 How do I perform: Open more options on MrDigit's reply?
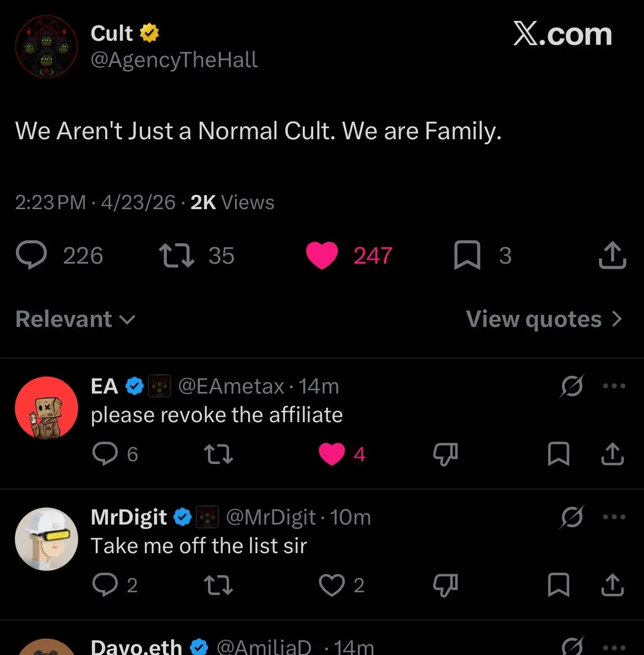tap(614, 517)
